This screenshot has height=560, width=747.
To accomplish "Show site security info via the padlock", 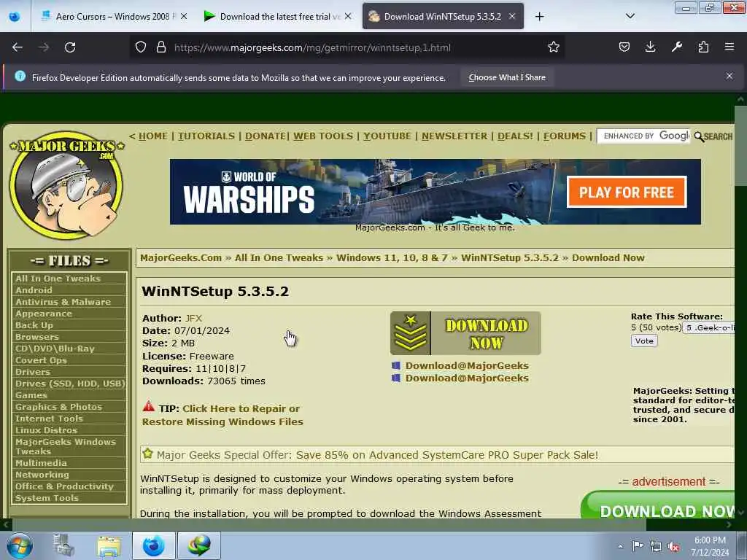I will pos(161,47).
